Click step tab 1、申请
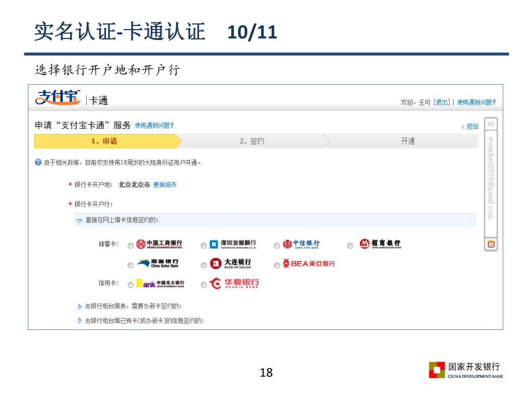 click(108, 141)
